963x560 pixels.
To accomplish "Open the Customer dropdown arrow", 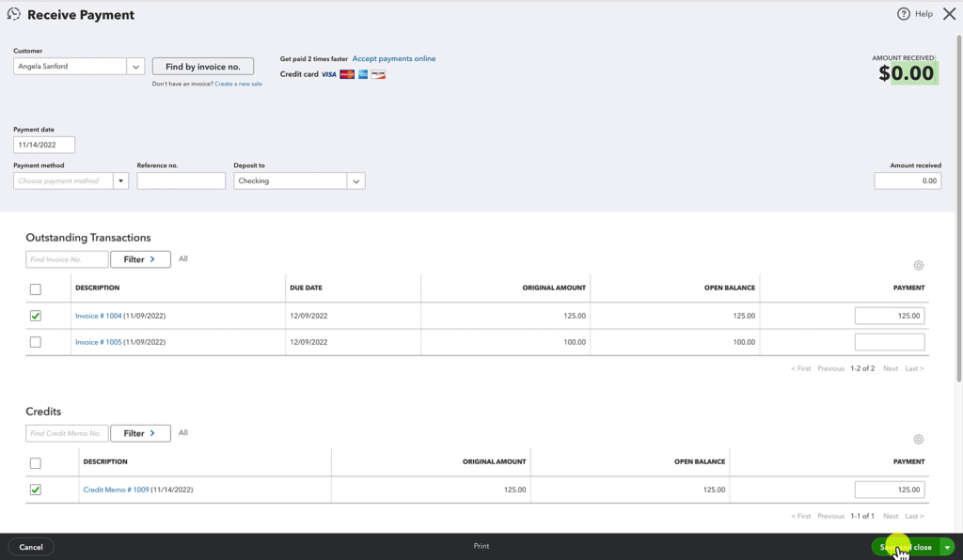I will point(135,66).
